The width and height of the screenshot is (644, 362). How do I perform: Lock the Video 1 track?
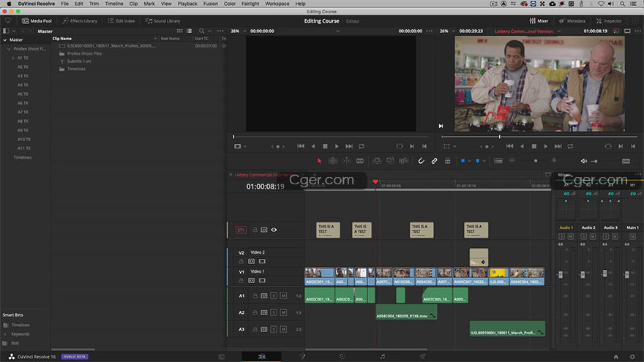[241, 280]
